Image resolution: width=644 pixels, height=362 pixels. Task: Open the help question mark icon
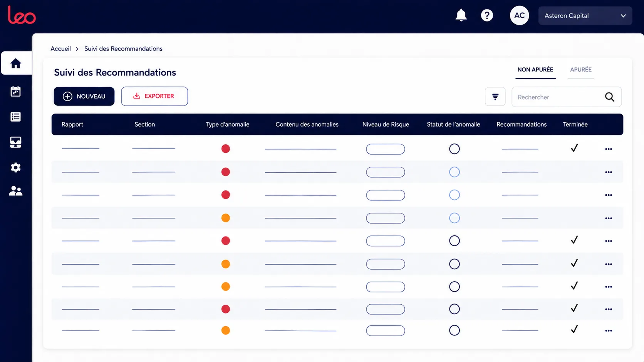pyautogui.click(x=487, y=15)
